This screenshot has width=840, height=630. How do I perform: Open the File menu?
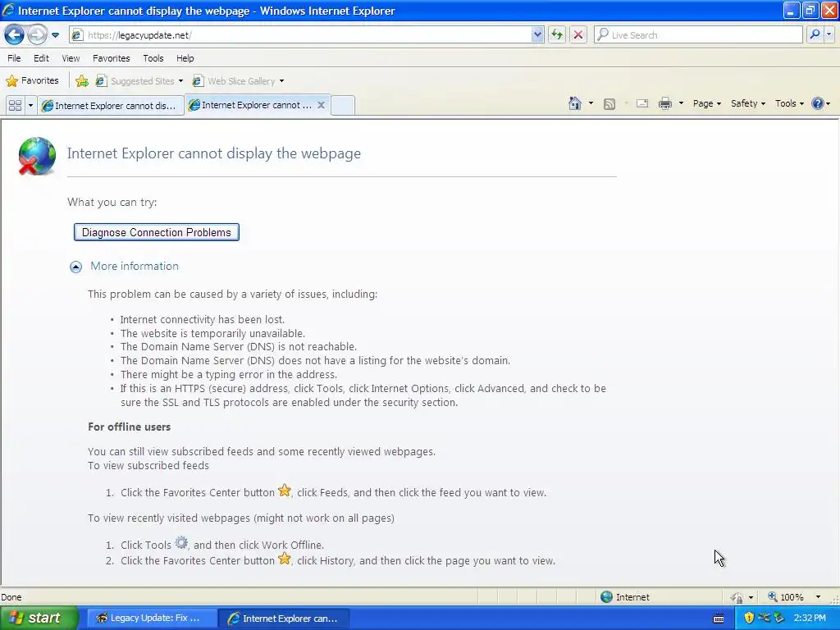pyautogui.click(x=15, y=58)
